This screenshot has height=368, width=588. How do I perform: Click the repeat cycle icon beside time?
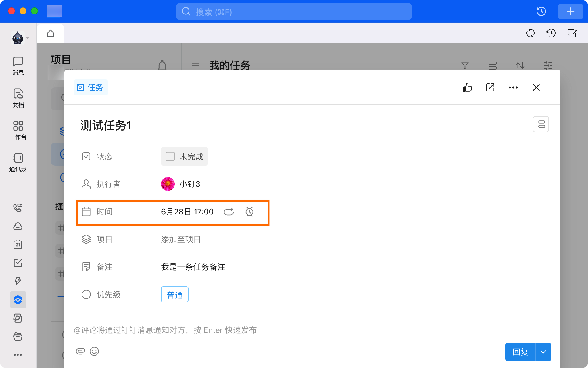click(229, 212)
